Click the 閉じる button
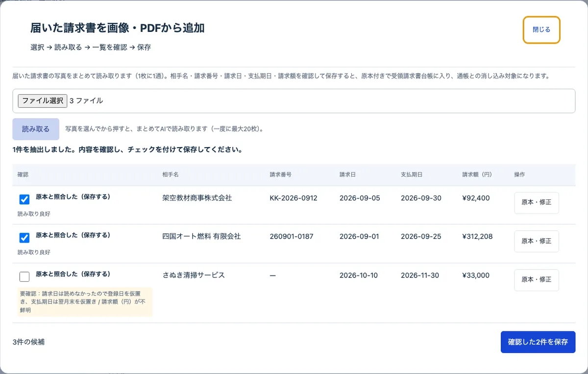The height and width of the screenshot is (374, 588). point(541,30)
